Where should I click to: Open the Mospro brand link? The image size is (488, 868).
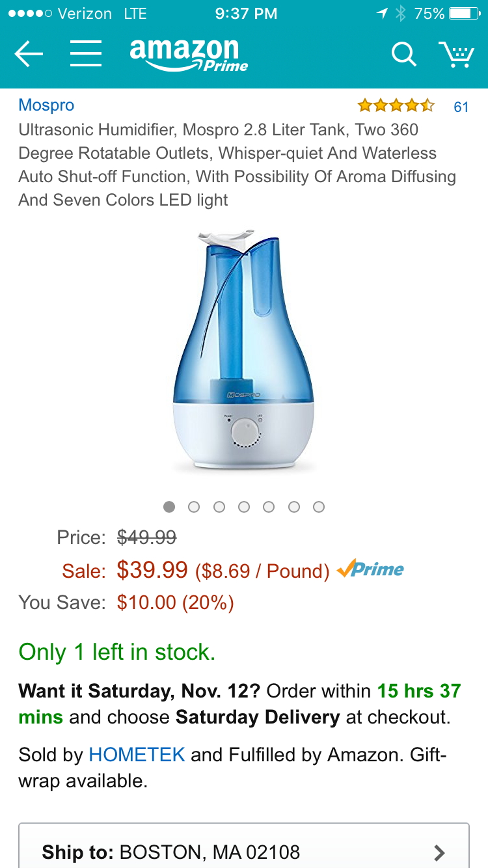coord(46,105)
